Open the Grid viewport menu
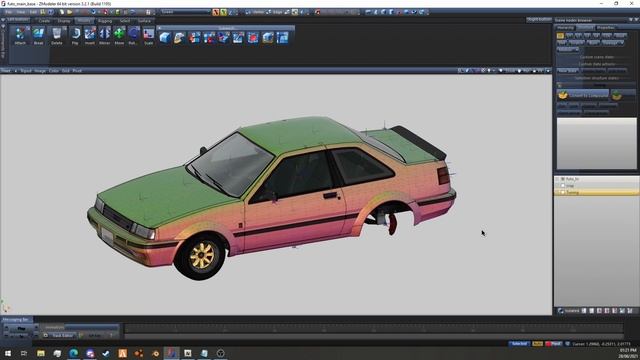The width and height of the screenshot is (640, 360). (65, 71)
